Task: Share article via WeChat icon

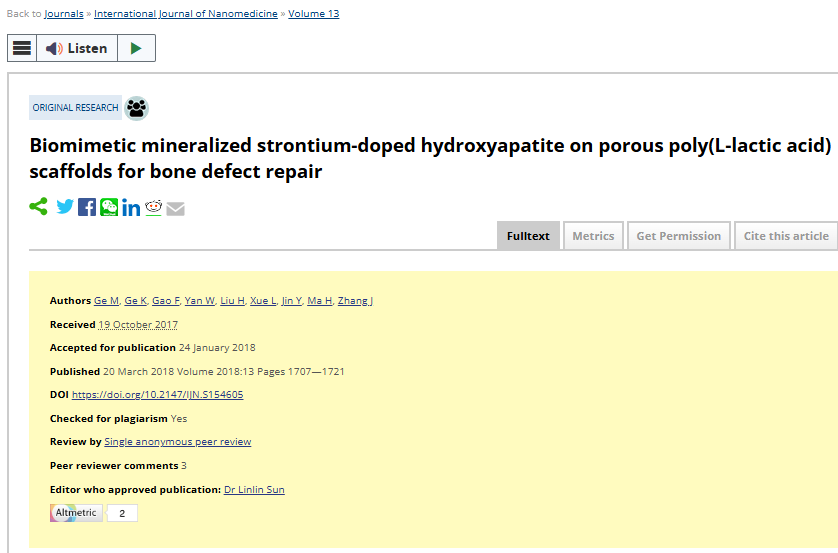Action: (x=109, y=207)
